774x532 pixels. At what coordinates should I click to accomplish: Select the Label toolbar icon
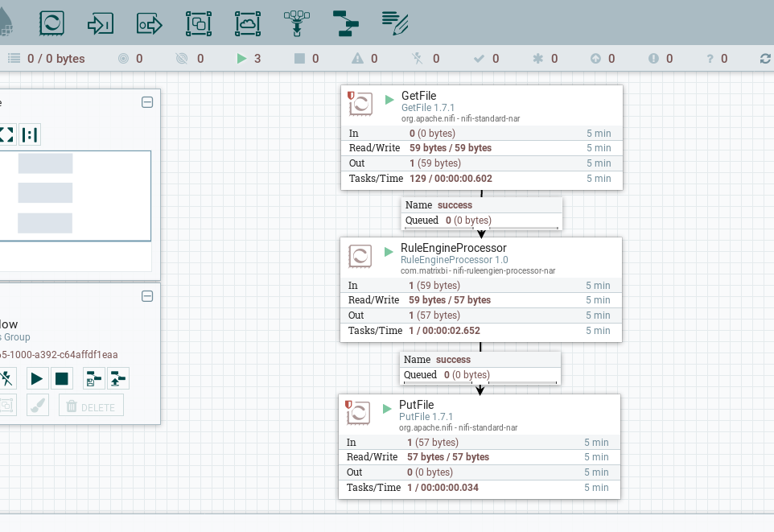(395, 23)
